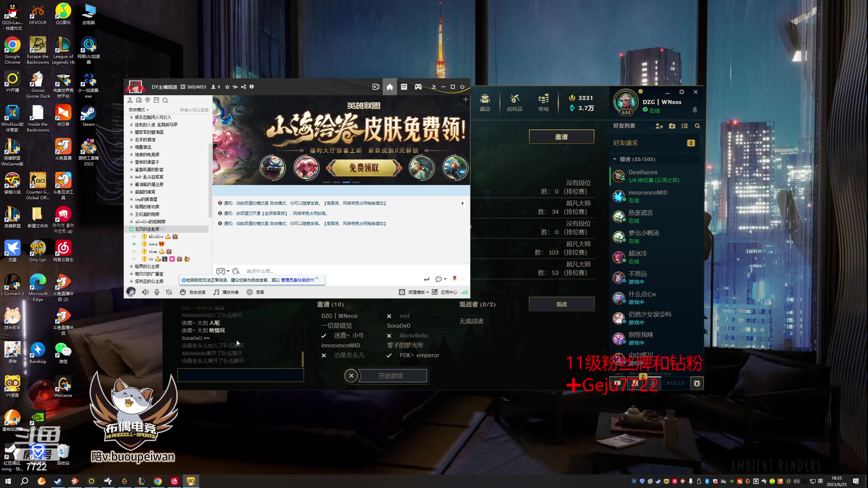Click the channel list layout icon in YY title bar
This screenshot has height=488, width=868.
click(404, 87)
